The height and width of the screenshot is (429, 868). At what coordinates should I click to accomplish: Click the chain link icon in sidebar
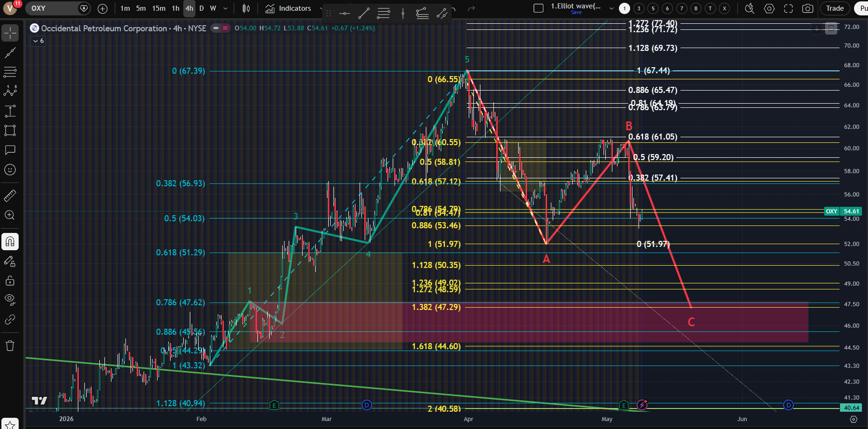point(10,320)
